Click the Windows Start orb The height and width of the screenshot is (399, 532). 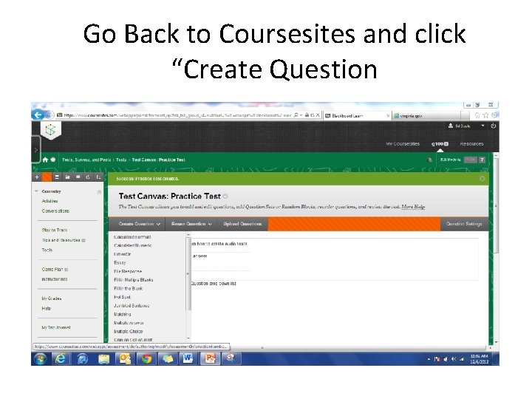point(41,358)
